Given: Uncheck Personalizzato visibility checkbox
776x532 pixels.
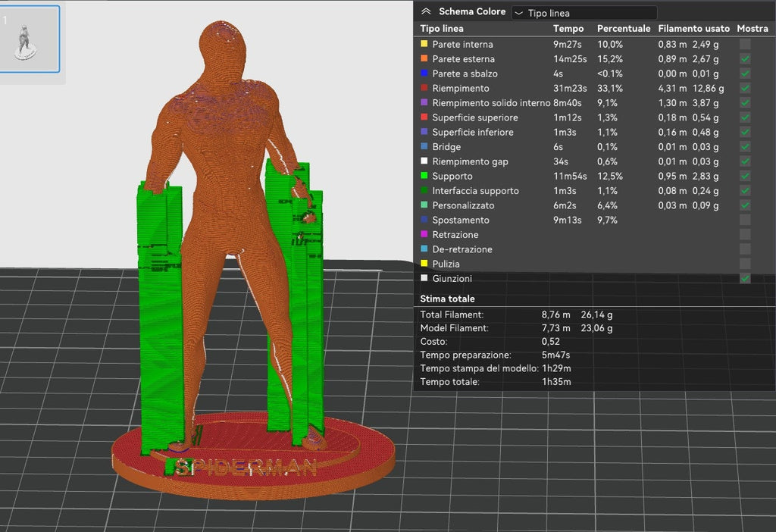Looking at the screenshot, I should click(745, 205).
